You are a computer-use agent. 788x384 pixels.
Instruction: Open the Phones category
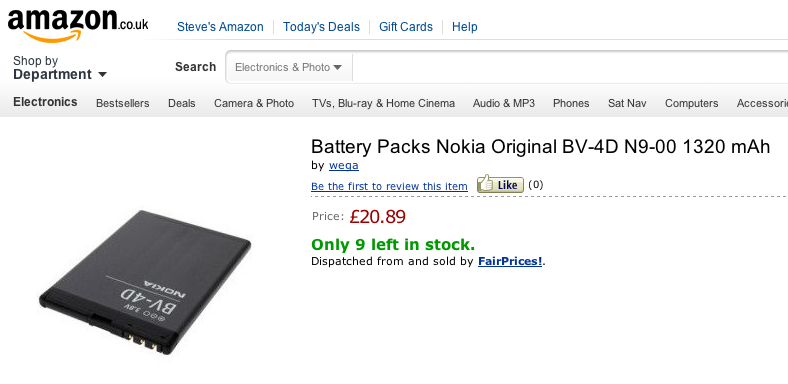pos(571,103)
